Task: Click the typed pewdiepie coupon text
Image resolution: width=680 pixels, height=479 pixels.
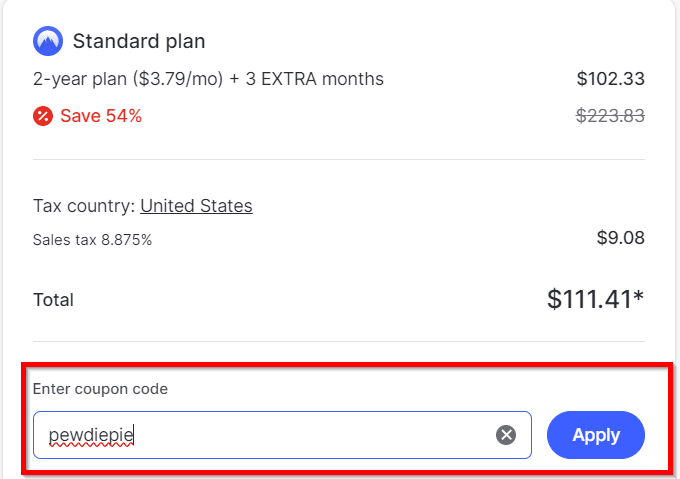Action: click(91, 435)
